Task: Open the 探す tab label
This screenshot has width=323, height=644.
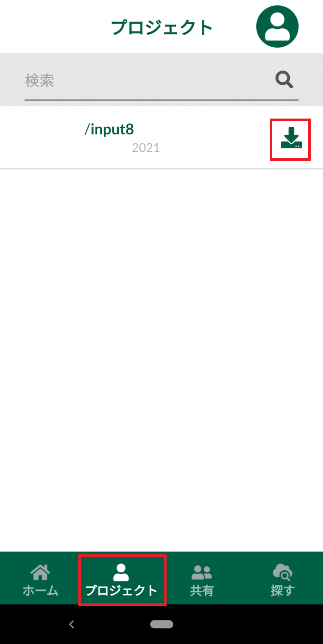Action: pyautogui.click(x=282, y=591)
